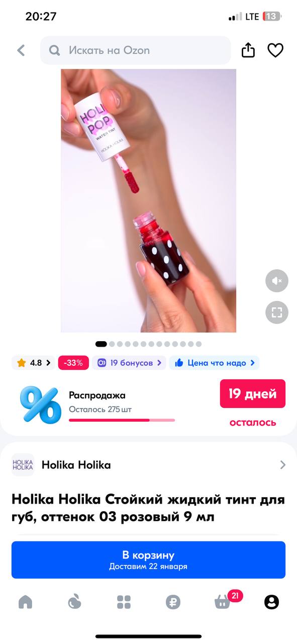The width and height of the screenshot is (297, 644).
Task: Tap the back arrow icon
Action: [21, 50]
